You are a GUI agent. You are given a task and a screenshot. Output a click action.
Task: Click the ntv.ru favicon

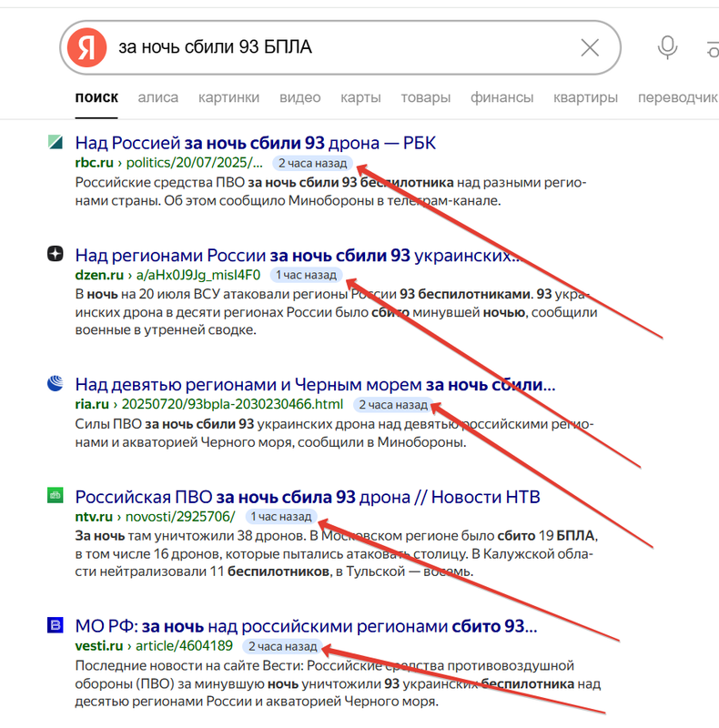pyautogui.click(x=56, y=495)
